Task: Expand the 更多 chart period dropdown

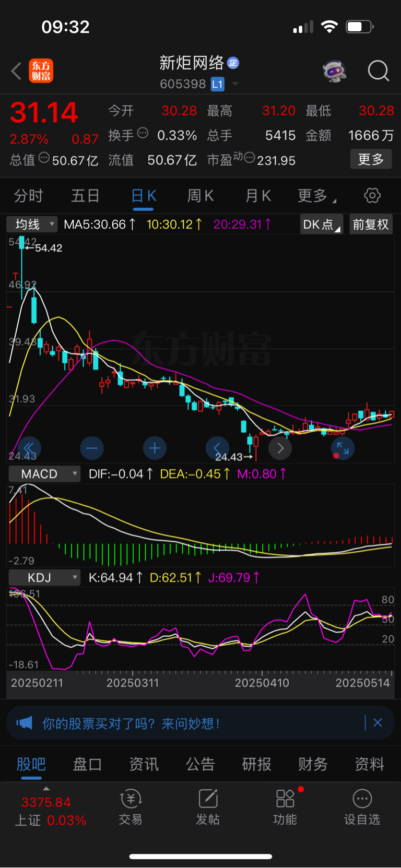Action: (316, 196)
